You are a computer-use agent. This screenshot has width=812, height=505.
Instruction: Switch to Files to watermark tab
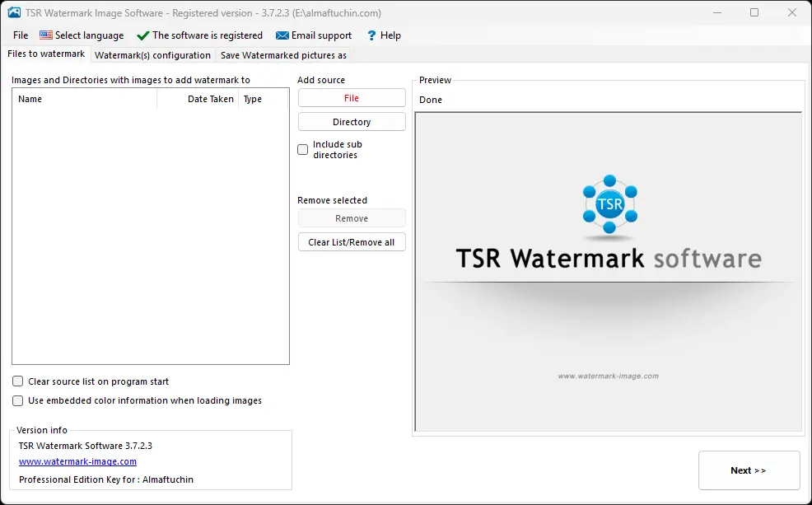coord(46,54)
